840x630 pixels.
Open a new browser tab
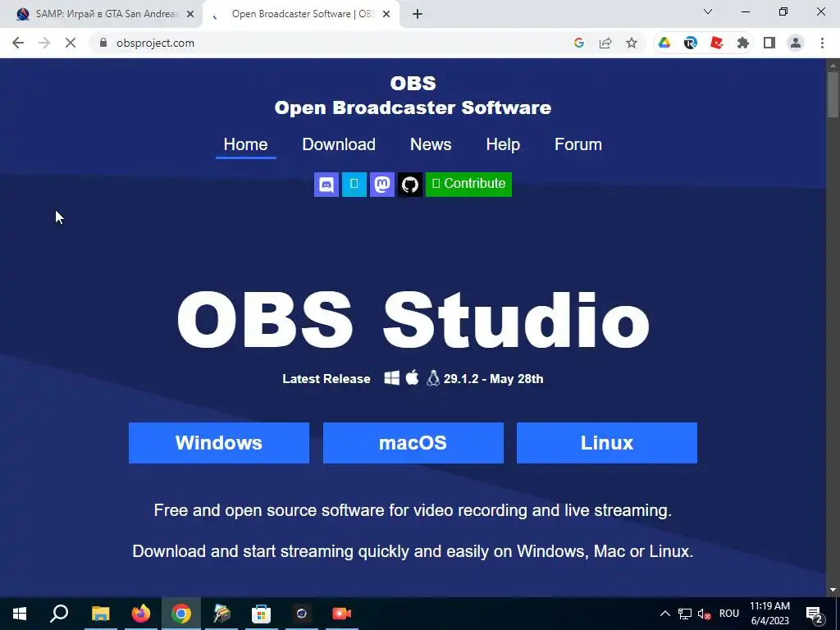click(418, 14)
